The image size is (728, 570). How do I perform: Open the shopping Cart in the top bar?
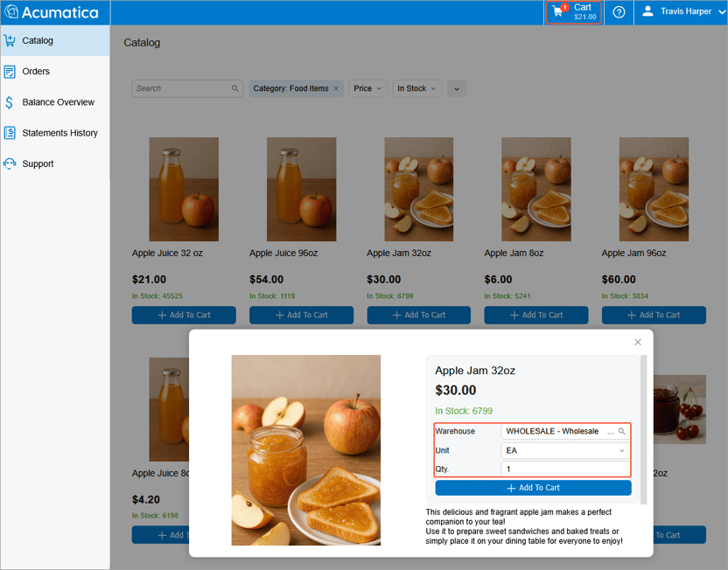tap(573, 11)
